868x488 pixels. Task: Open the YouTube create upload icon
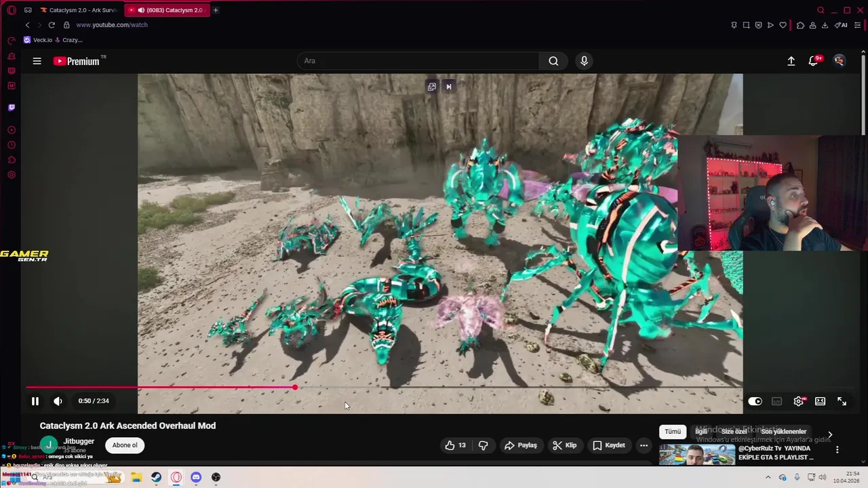[791, 61]
